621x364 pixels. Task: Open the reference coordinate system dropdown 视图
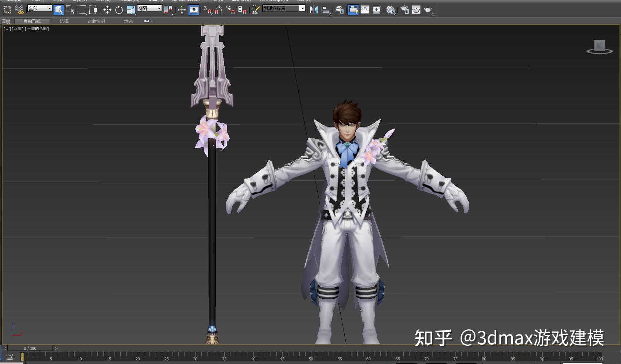[150, 8]
